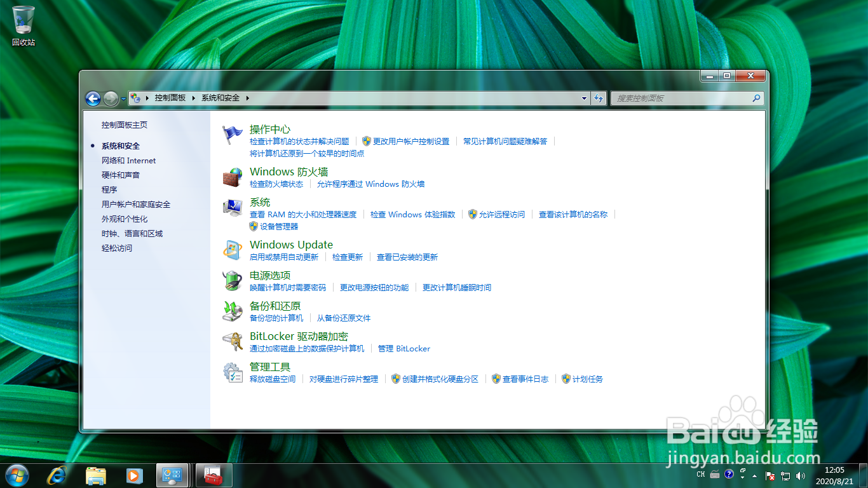The width and height of the screenshot is (868, 488).
Task: Open 计划任务 link
Action: (588, 379)
